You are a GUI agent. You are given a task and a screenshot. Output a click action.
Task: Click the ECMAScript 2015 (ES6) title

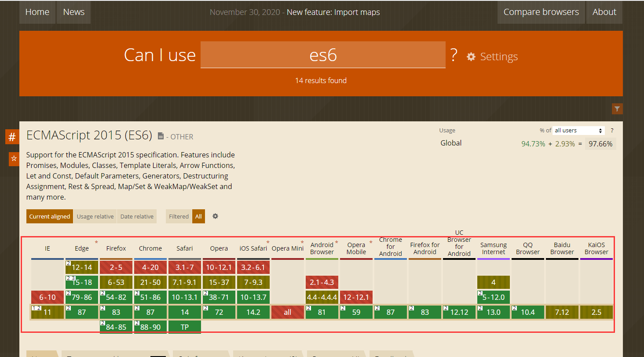[x=89, y=135]
